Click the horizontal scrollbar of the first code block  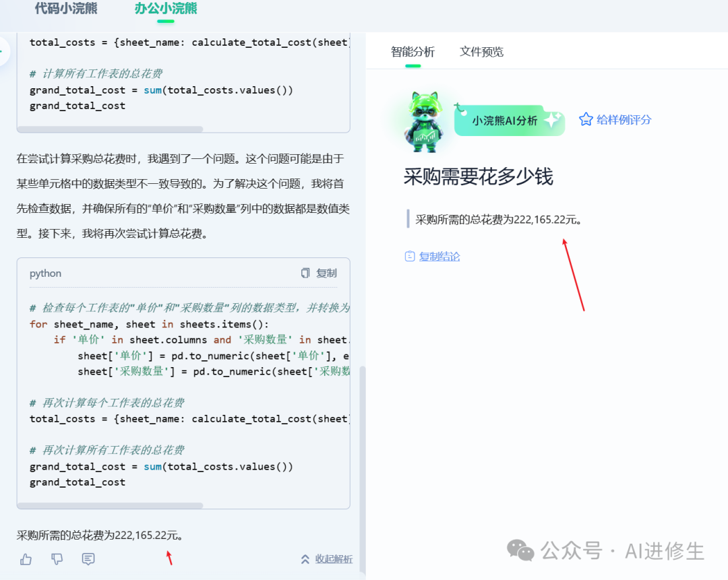110,129
